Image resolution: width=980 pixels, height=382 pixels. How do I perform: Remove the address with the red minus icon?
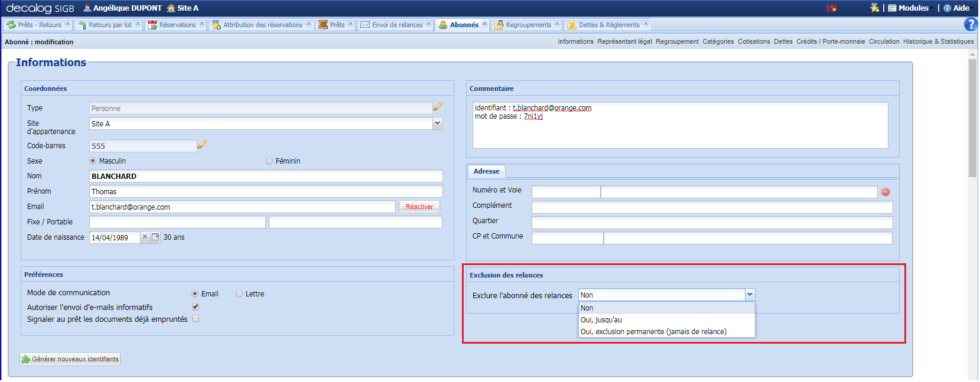(x=885, y=192)
